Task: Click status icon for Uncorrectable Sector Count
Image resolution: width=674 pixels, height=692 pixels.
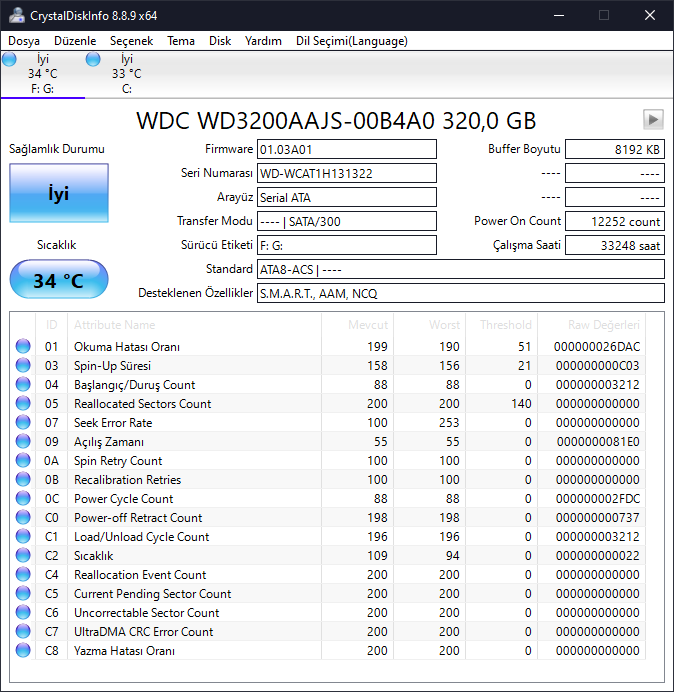Action: point(23,612)
